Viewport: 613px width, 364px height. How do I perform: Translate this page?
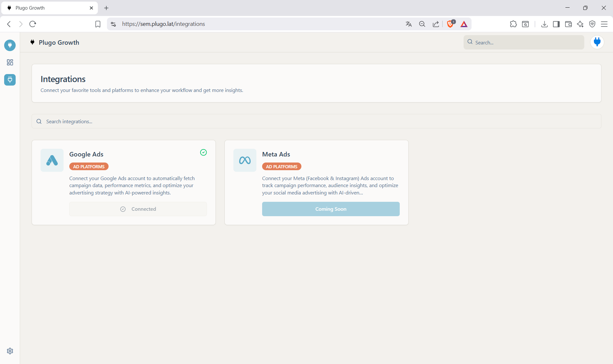click(409, 24)
